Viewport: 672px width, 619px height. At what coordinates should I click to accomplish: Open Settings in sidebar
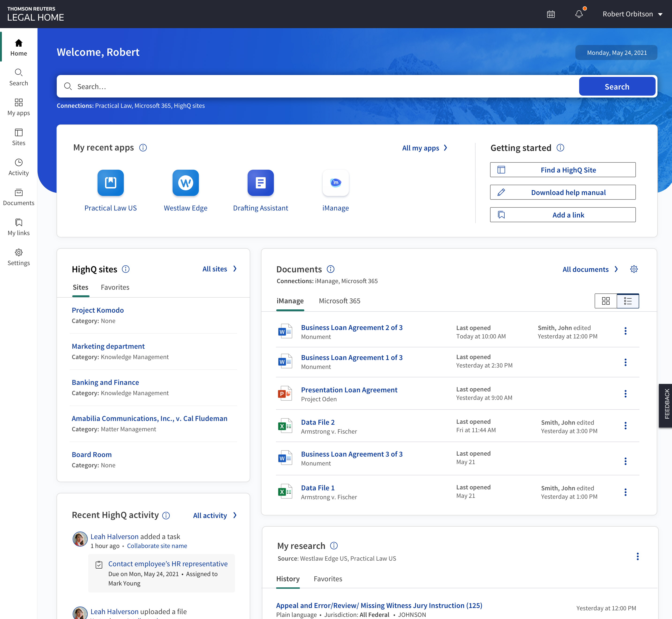click(x=19, y=257)
